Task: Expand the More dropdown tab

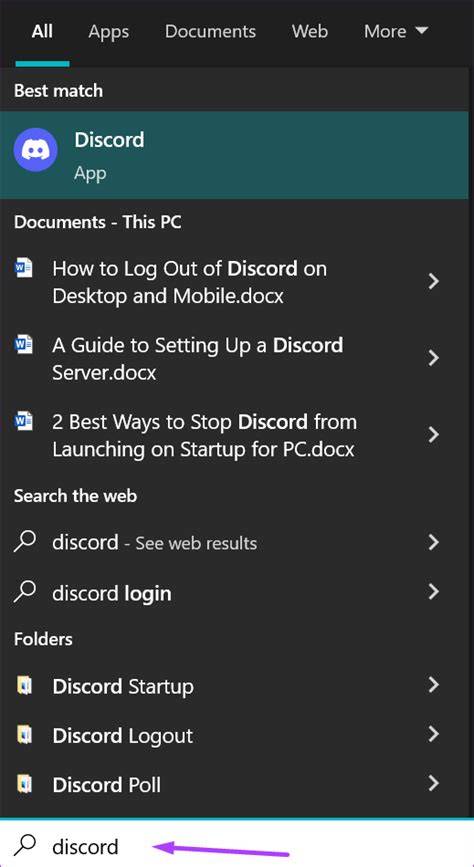Action: [x=396, y=31]
